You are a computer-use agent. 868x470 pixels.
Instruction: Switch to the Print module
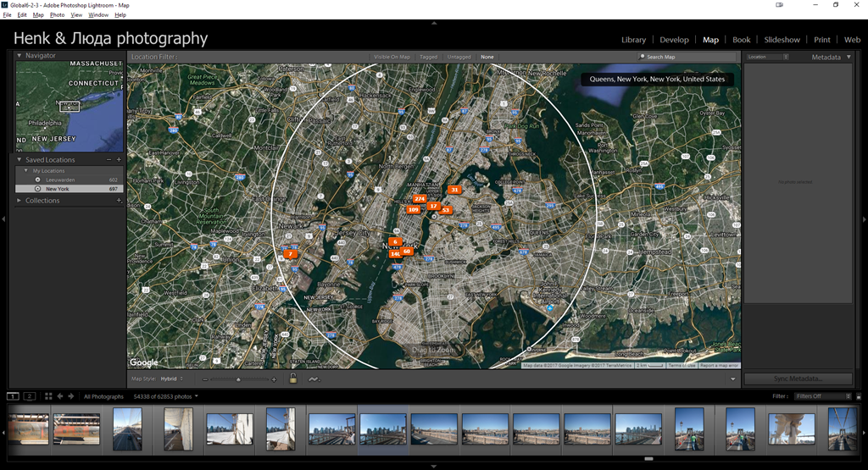(822, 40)
